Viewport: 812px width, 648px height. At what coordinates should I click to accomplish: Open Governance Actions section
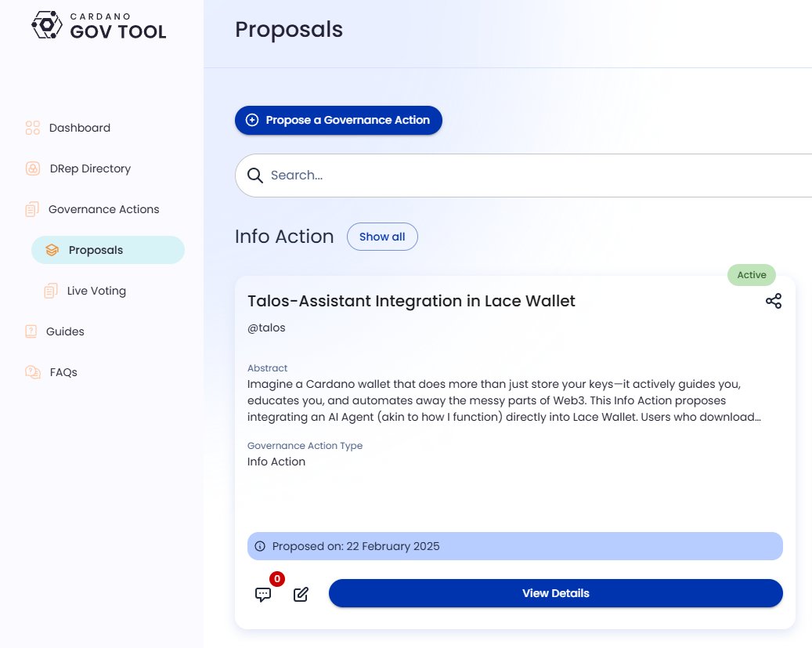103,209
